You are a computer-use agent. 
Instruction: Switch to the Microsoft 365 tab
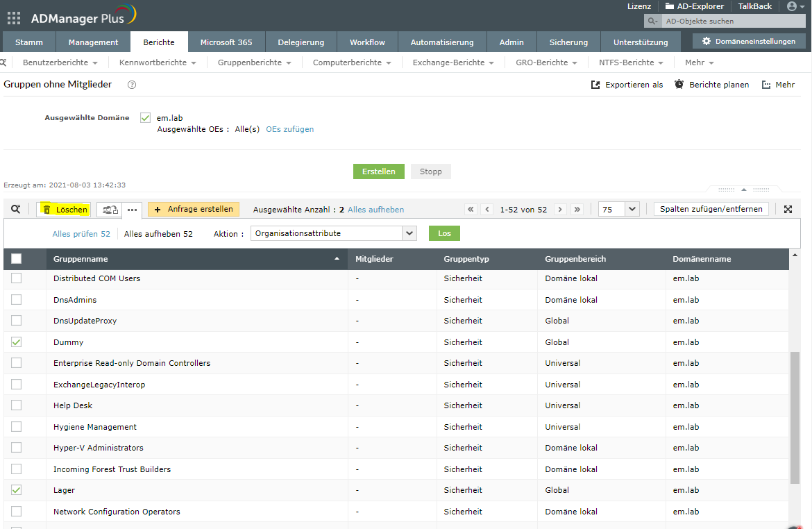click(x=226, y=42)
